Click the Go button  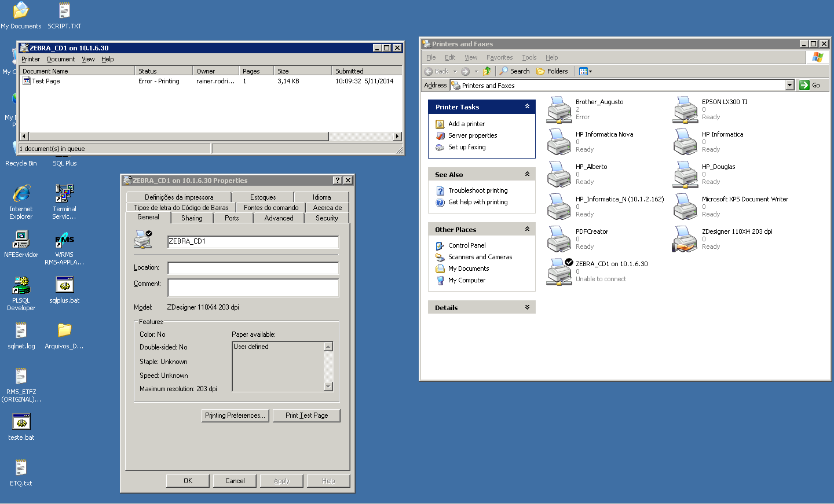810,85
